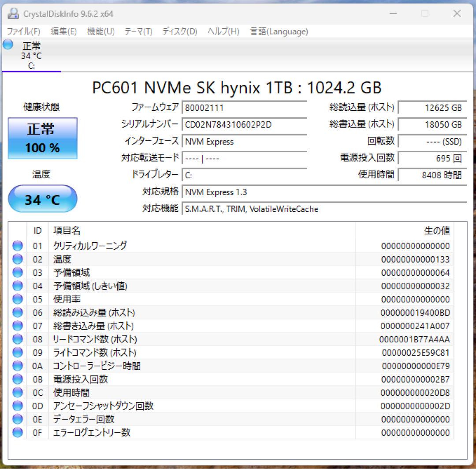Click the blue status orb beside drive C: tab

coord(8,45)
